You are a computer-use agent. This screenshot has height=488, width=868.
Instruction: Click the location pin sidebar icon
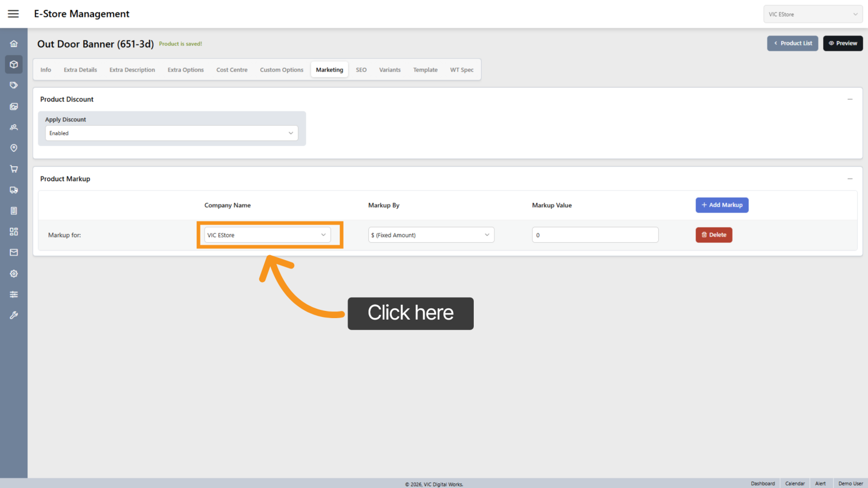coord(14,148)
